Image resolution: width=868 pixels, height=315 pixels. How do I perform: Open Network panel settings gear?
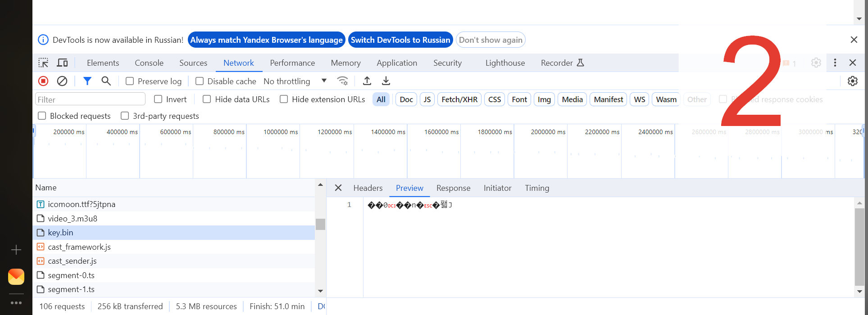pos(853,81)
